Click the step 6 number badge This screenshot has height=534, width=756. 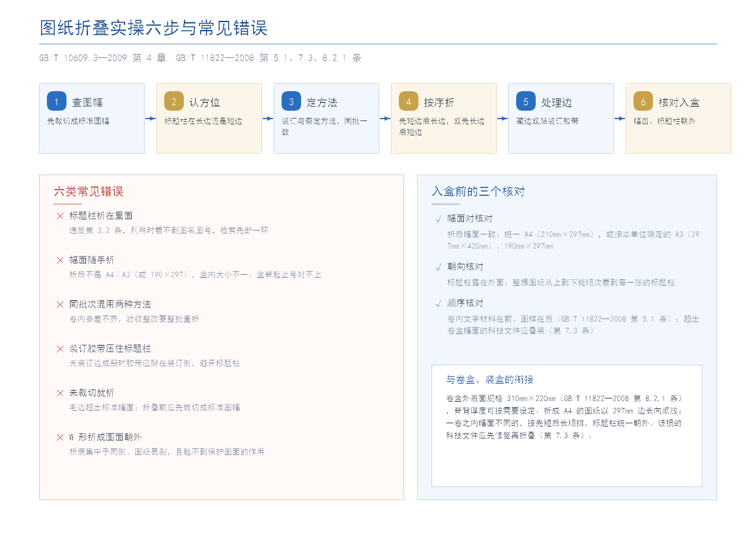[x=643, y=101]
